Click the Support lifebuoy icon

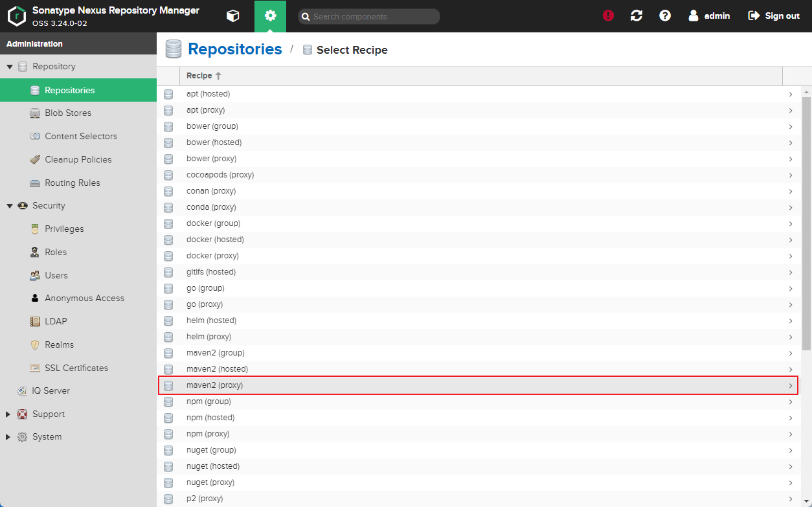(23, 414)
